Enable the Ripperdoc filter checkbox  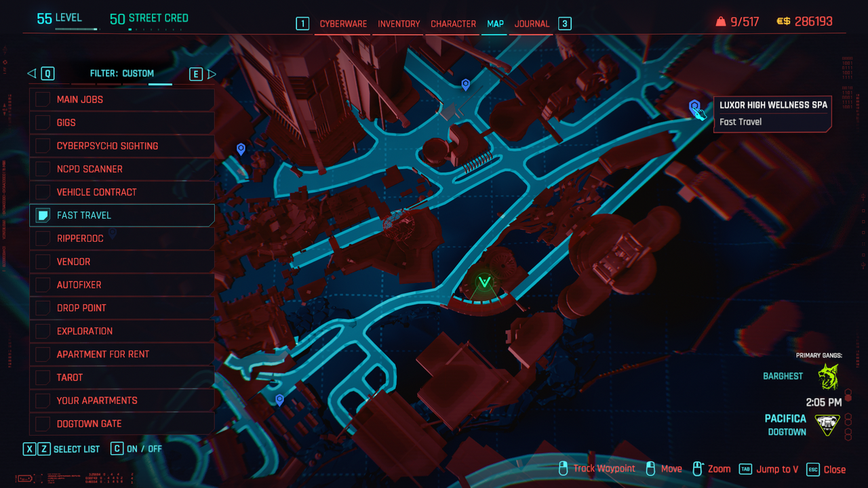43,239
